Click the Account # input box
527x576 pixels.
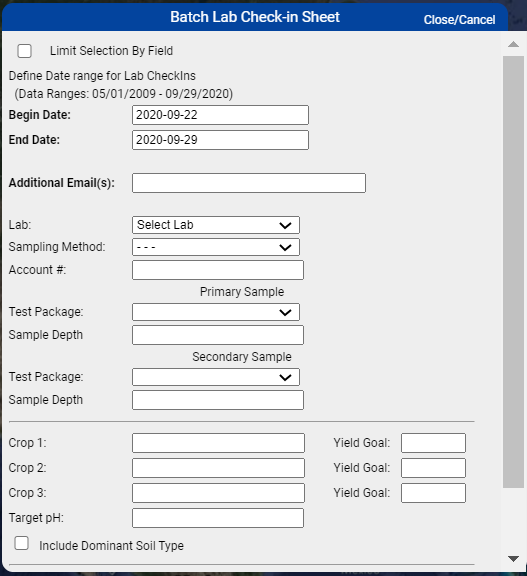(x=218, y=270)
